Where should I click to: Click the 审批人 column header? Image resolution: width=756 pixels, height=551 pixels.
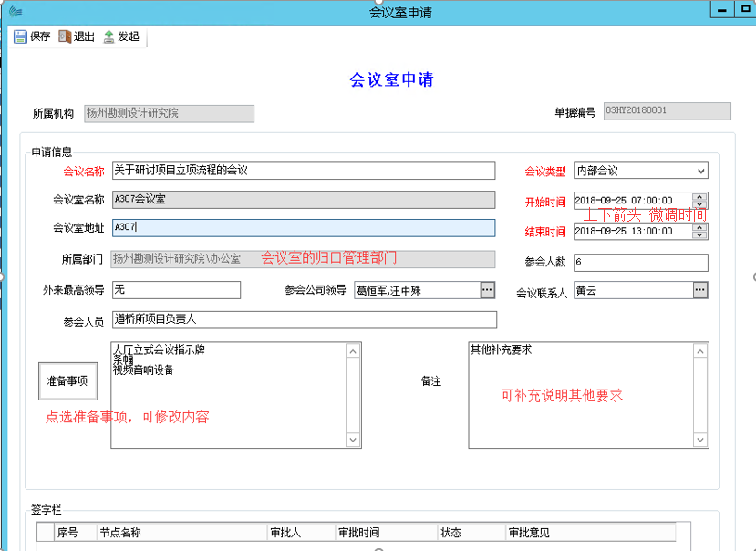[x=301, y=533]
